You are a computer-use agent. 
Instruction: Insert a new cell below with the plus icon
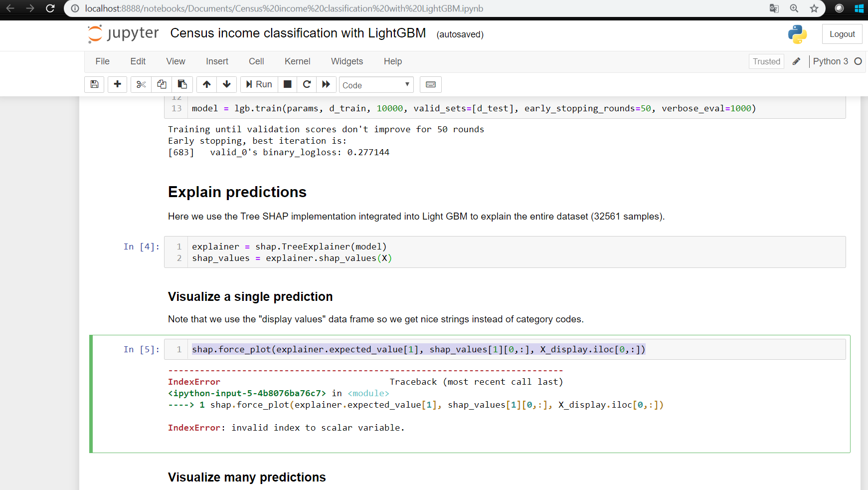pos(117,84)
